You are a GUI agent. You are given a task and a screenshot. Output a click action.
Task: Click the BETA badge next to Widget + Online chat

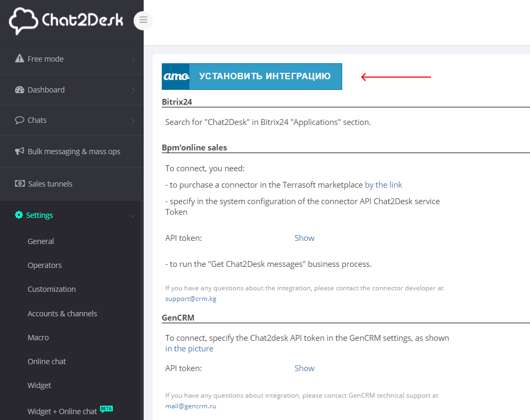click(106, 408)
